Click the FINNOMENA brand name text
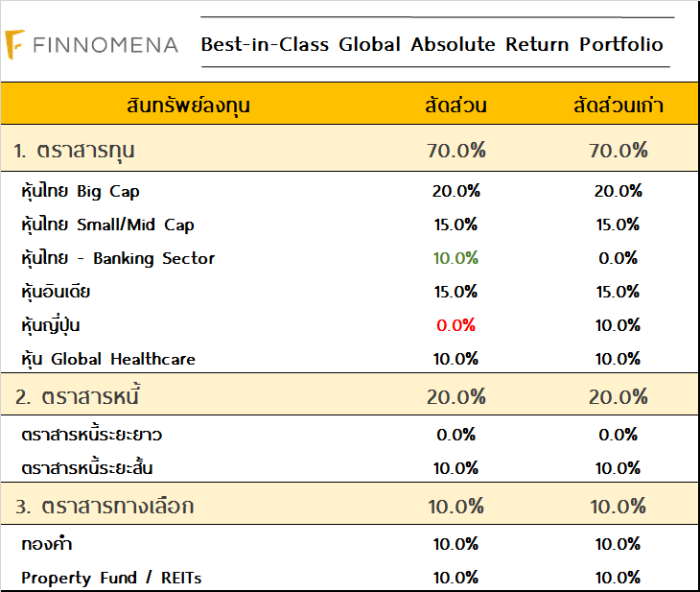 pyautogui.click(x=105, y=45)
